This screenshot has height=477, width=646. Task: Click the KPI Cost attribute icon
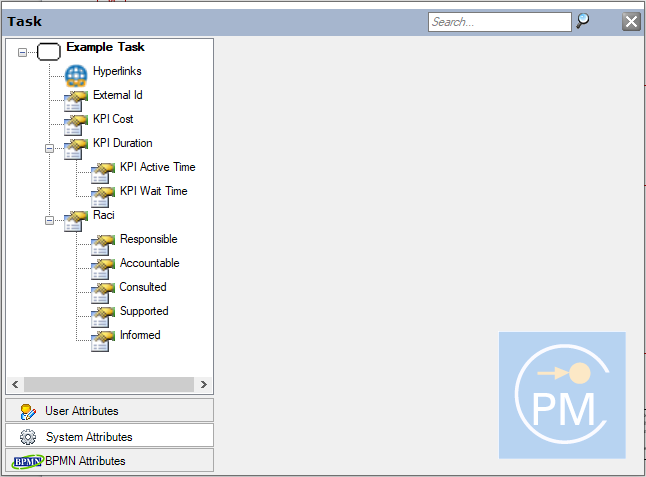(76, 125)
